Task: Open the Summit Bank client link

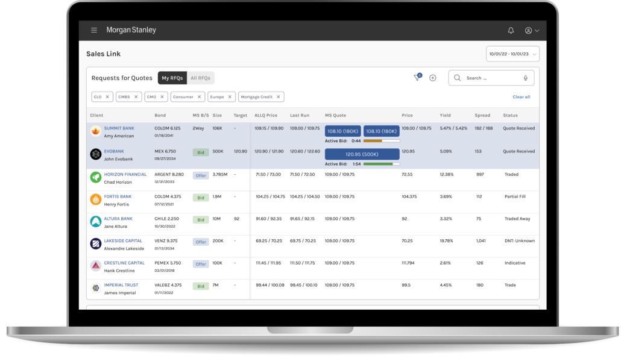Action: click(x=119, y=128)
